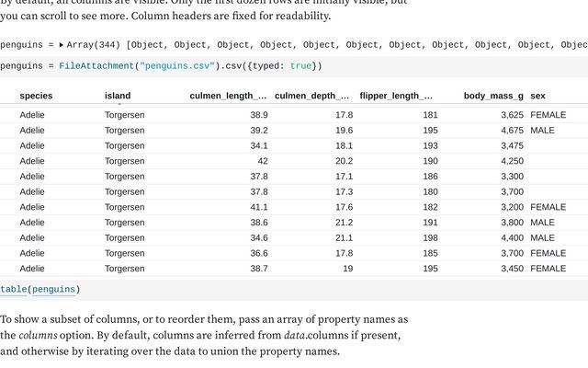Click 'penguins' inside the table(penguins) cell
588x368 pixels.
[x=53, y=289]
